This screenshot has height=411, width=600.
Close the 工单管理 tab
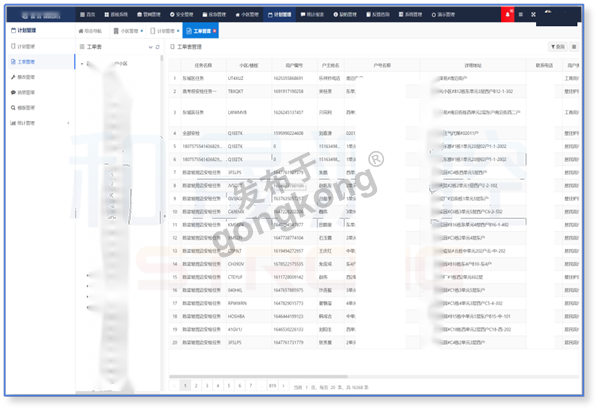217,31
